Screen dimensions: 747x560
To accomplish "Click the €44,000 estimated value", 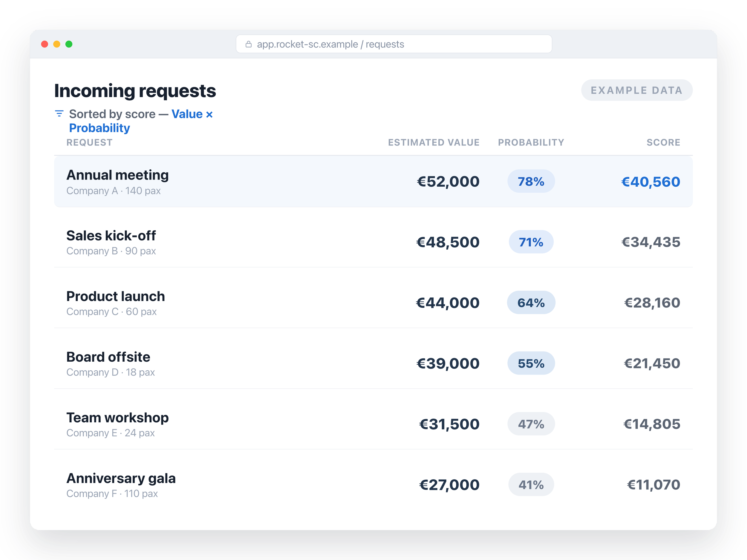I will 448,303.
